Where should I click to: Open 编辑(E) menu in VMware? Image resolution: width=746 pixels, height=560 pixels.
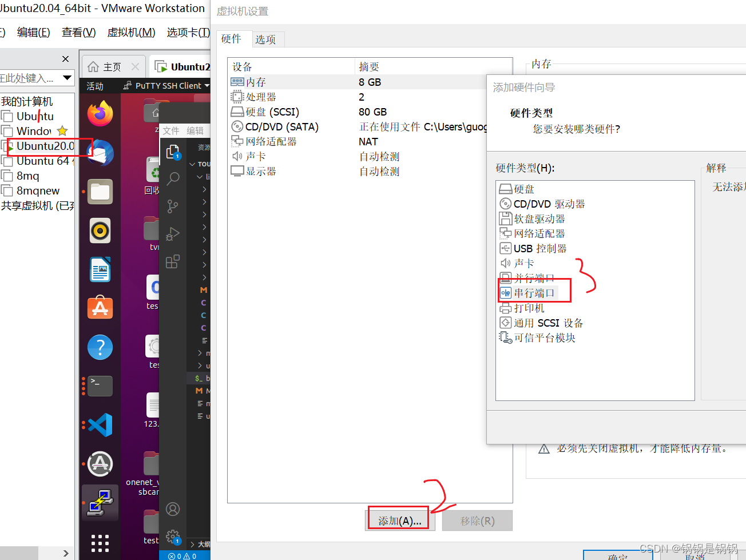tap(33, 33)
